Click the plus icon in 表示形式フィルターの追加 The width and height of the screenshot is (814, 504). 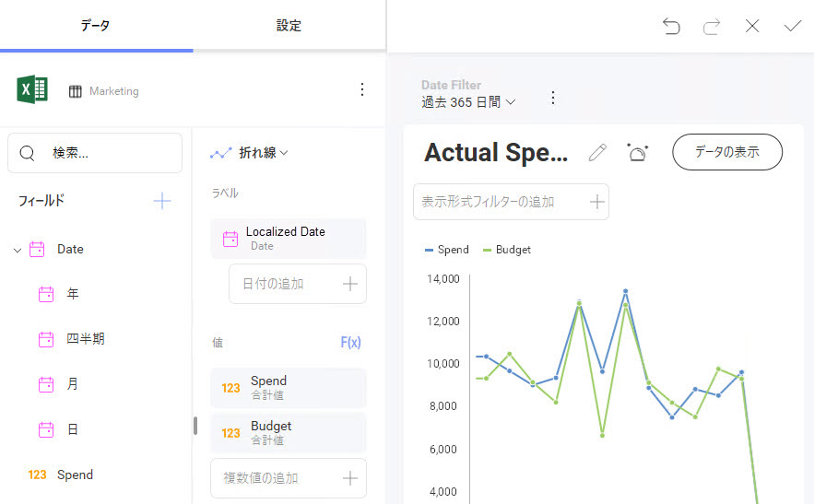pyautogui.click(x=597, y=202)
